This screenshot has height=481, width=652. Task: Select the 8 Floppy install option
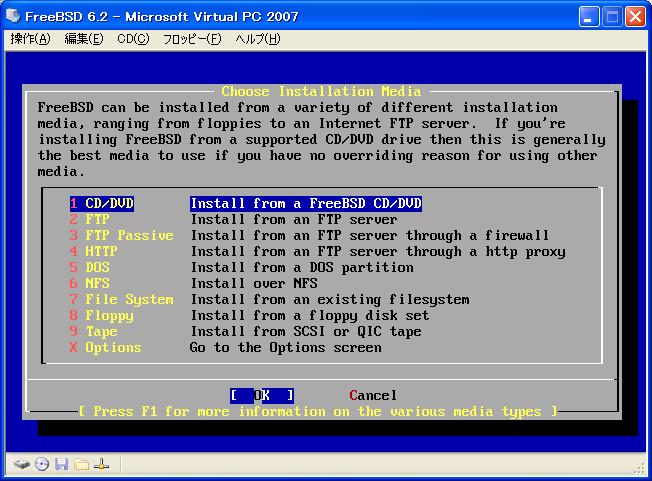click(x=102, y=316)
